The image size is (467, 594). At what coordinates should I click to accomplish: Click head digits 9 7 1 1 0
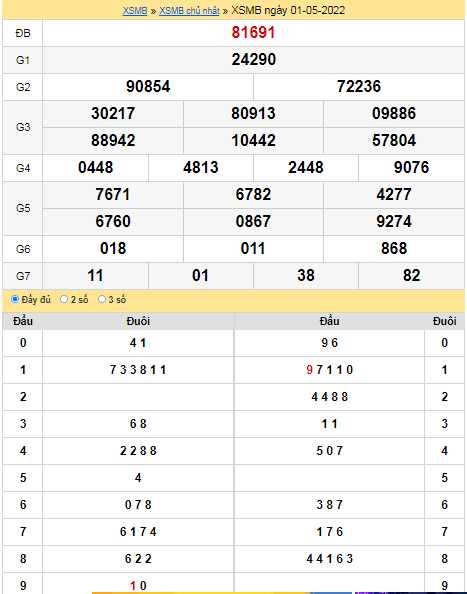[x=330, y=370]
